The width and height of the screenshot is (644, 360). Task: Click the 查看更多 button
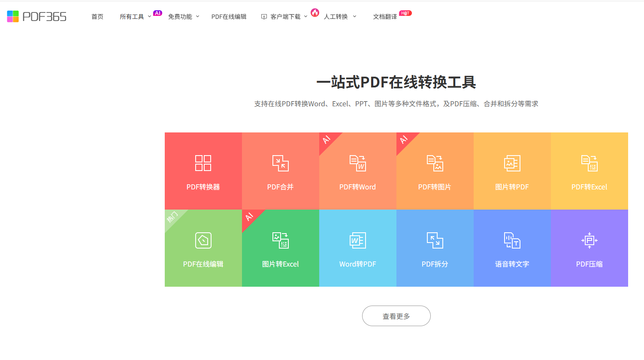point(396,316)
